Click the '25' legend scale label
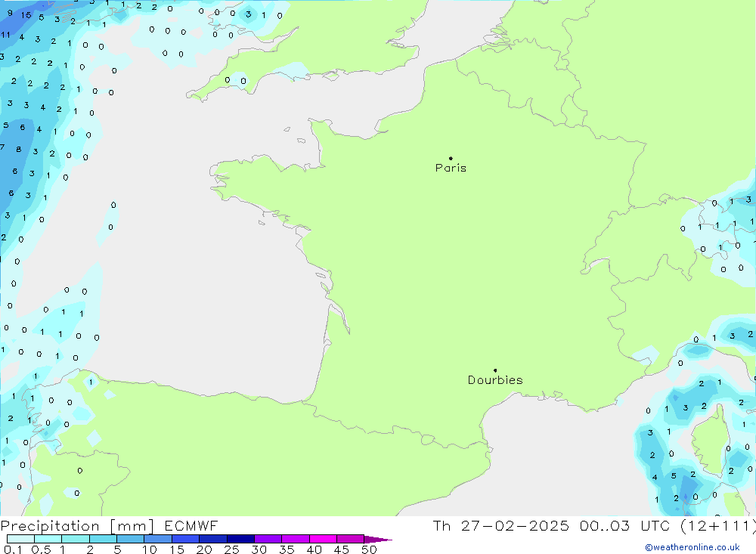Viewport: 756px width, 554px height. [232, 549]
